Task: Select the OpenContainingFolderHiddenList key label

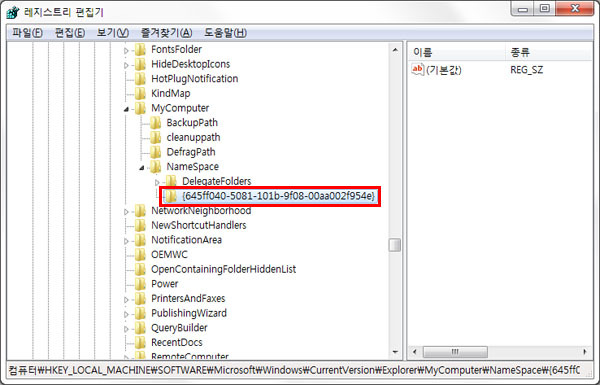Action: click(x=223, y=269)
